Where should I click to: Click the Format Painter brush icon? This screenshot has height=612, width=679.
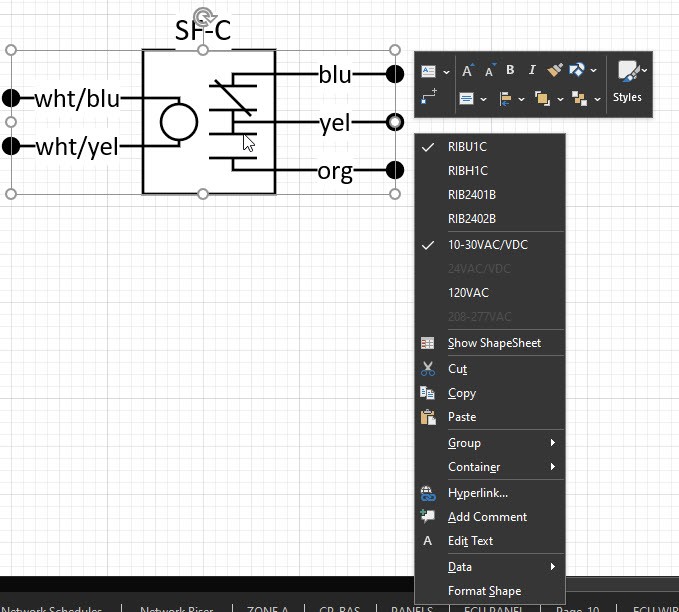[556, 70]
